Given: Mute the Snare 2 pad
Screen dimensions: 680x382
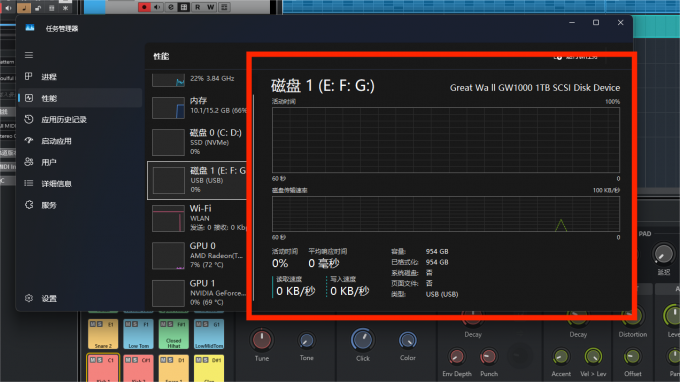Looking at the screenshot, I should pyautogui.click(x=92, y=324).
